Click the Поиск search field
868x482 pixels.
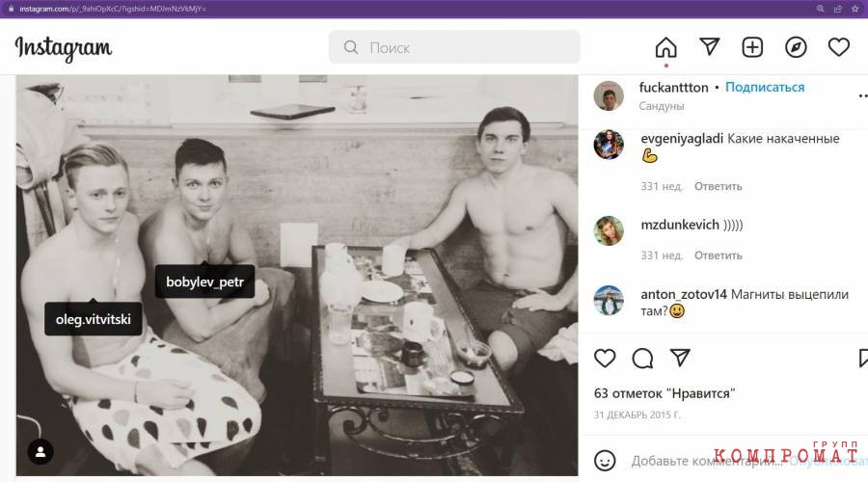pos(454,47)
